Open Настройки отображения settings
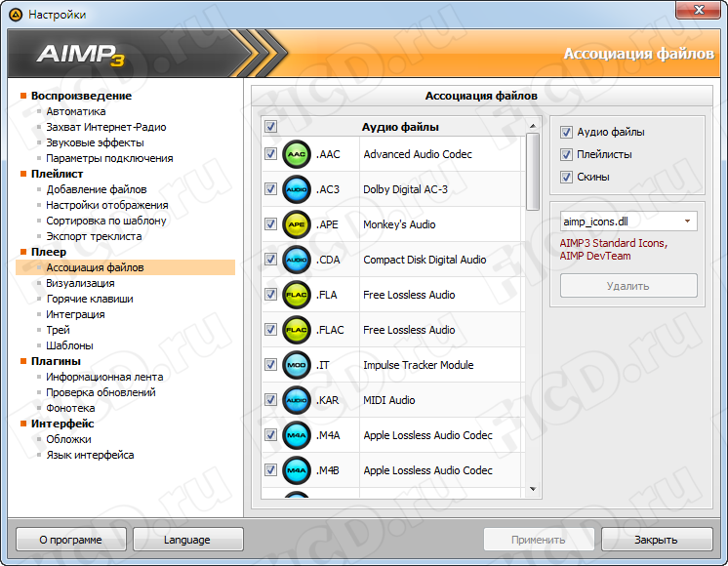This screenshot has width=728, height=566. point(106,205)
